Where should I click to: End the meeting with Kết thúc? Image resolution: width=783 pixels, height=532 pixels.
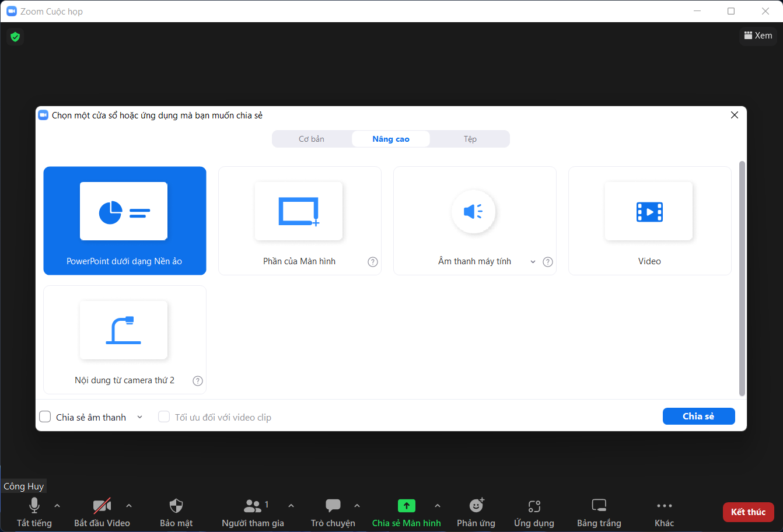(749, 512)
